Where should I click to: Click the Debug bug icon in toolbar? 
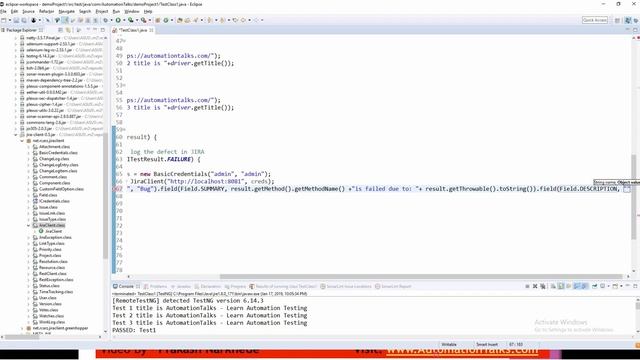click(x=106, y=20)
